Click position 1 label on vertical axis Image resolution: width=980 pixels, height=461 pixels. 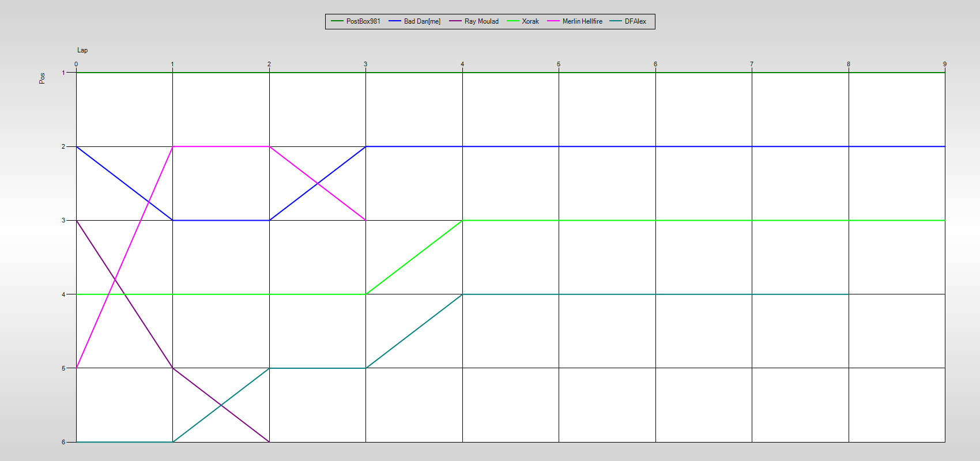tap(63, 73)
